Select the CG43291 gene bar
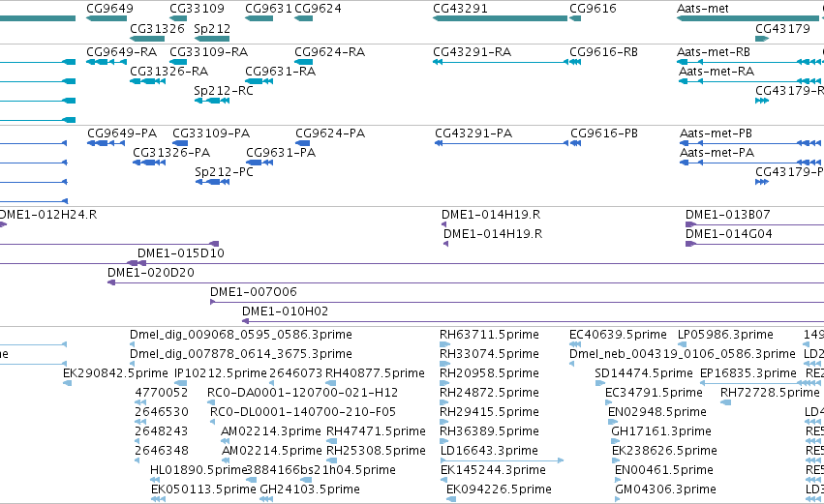Screen dimensions: 824x504 click(x=500, y=18)
